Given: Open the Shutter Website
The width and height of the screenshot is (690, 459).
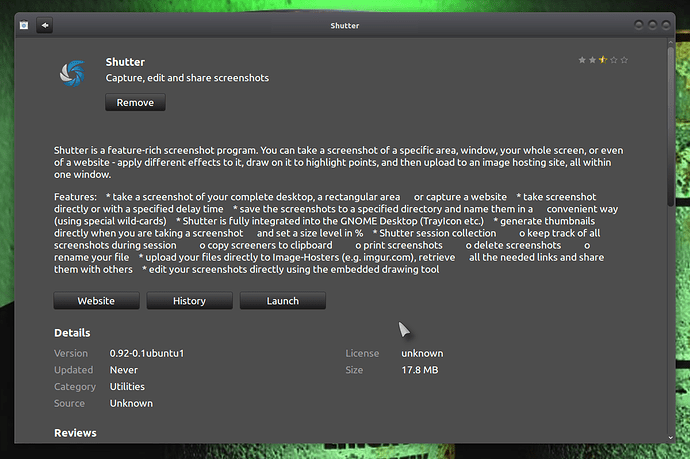Looking at the screenshot, I should (x=96, y=301).
